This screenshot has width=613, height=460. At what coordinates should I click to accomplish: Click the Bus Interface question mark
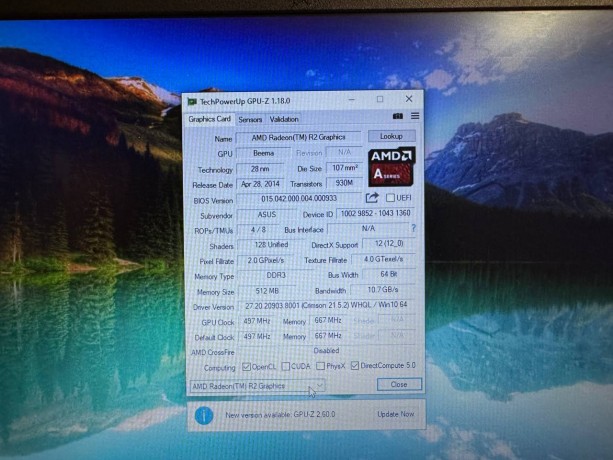coord(414,227)
